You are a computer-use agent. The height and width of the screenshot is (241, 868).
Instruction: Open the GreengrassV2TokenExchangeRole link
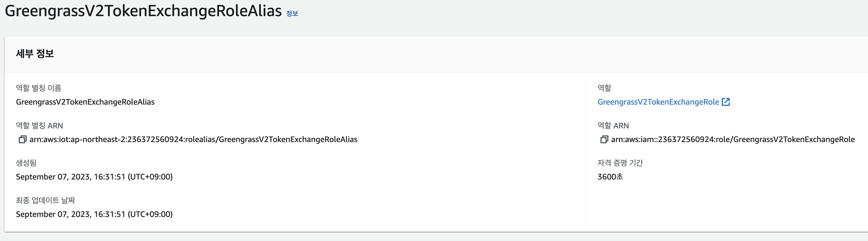point(658,102)
